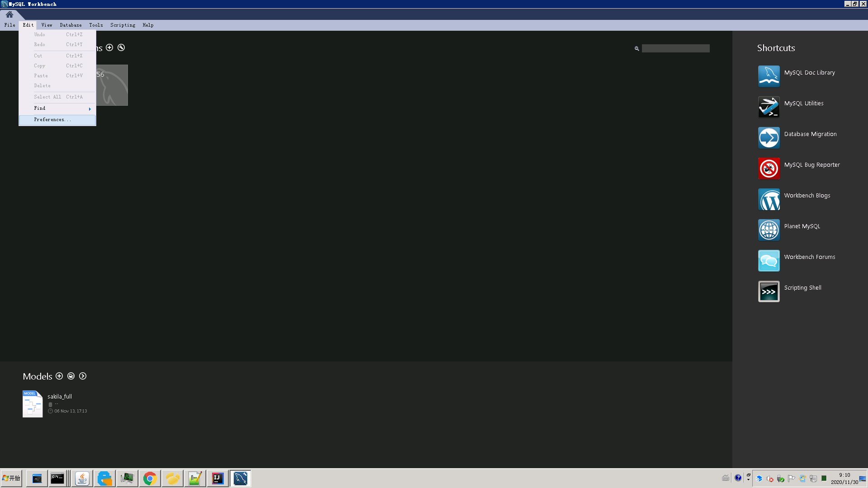Open the Tools menu

96,25
